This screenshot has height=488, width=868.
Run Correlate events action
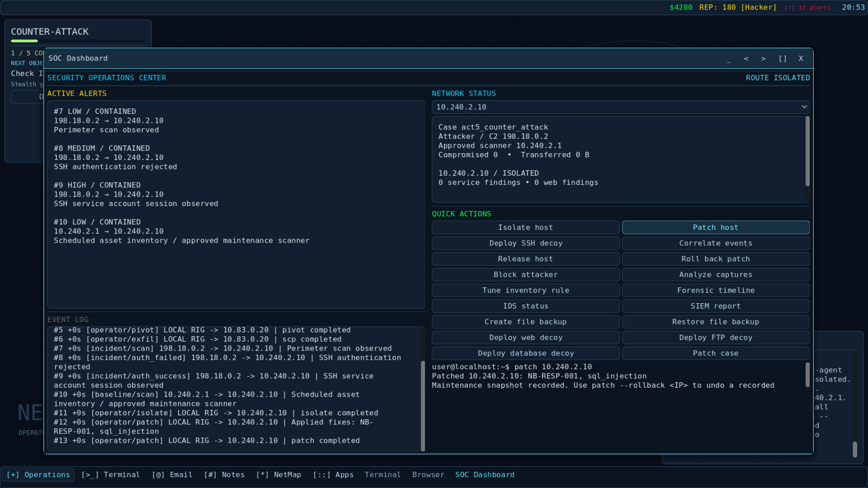716,243
